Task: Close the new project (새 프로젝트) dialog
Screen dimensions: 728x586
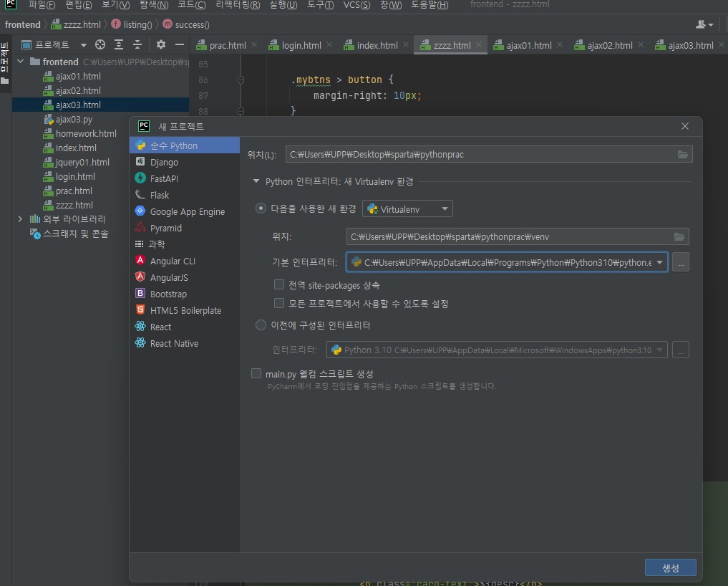Action: point(685,126)
